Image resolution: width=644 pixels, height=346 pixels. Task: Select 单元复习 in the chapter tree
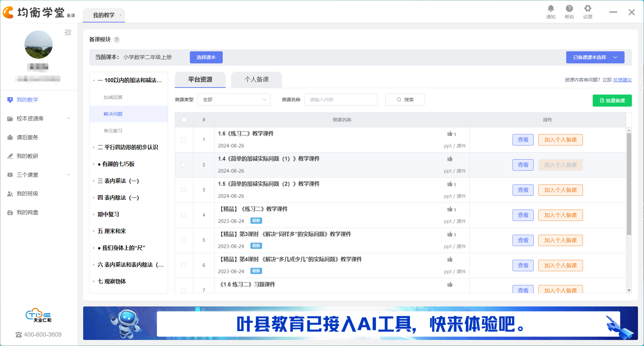[x=113, y=131]
